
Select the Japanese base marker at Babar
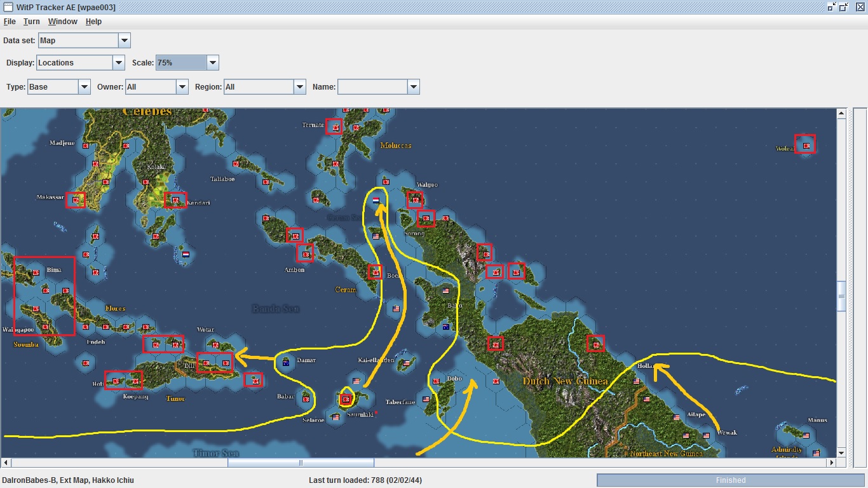306,399
